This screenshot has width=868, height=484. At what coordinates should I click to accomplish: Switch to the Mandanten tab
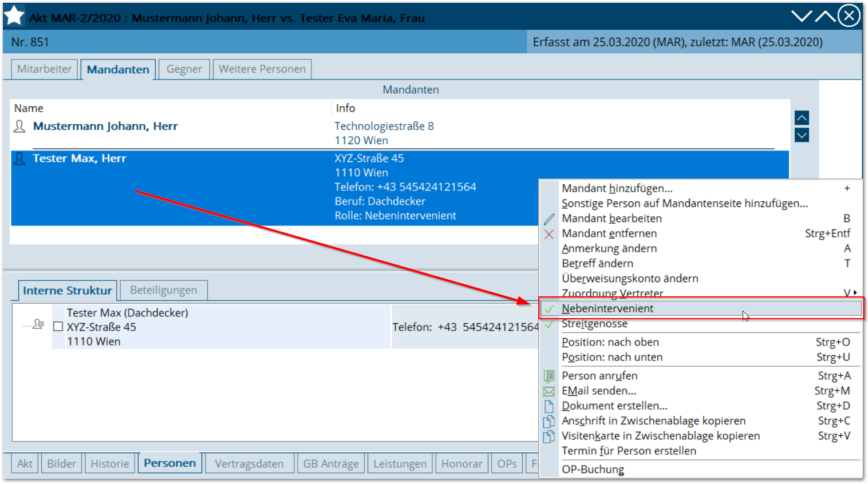click(118, 69)
